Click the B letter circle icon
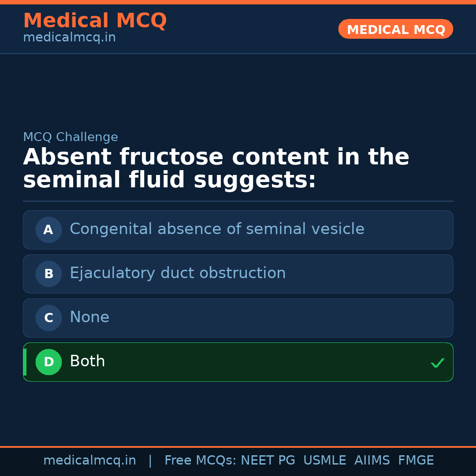This screenshot has width=476, height=476. pyautogui.click(x=48, y=274)
